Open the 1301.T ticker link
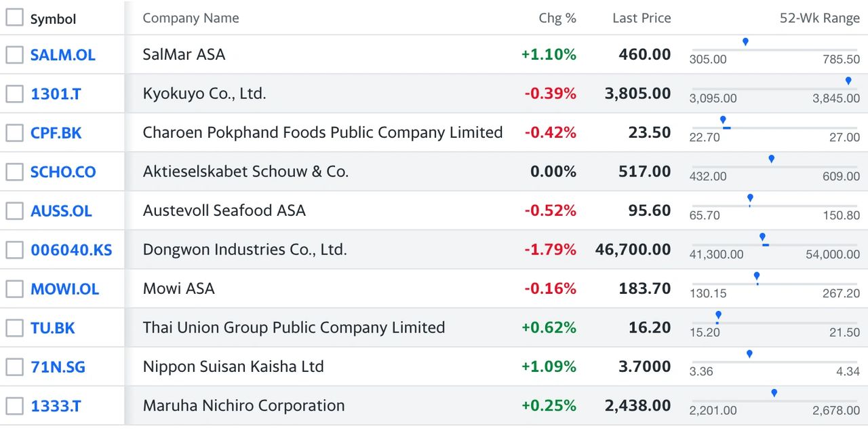The width and height of the screenshot is (868, 431). coord(56,94)
